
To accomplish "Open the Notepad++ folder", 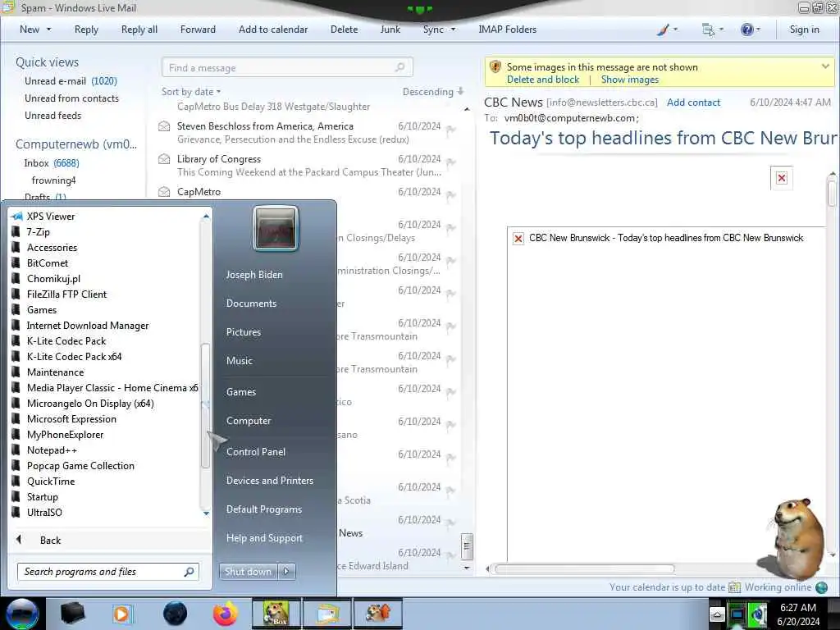I will click(52, 450).
